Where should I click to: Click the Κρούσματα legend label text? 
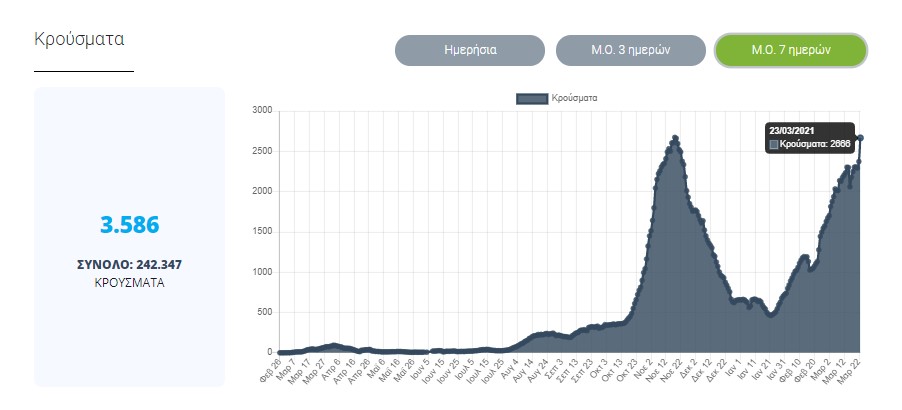pyautogui.click(x=574, y=98)
